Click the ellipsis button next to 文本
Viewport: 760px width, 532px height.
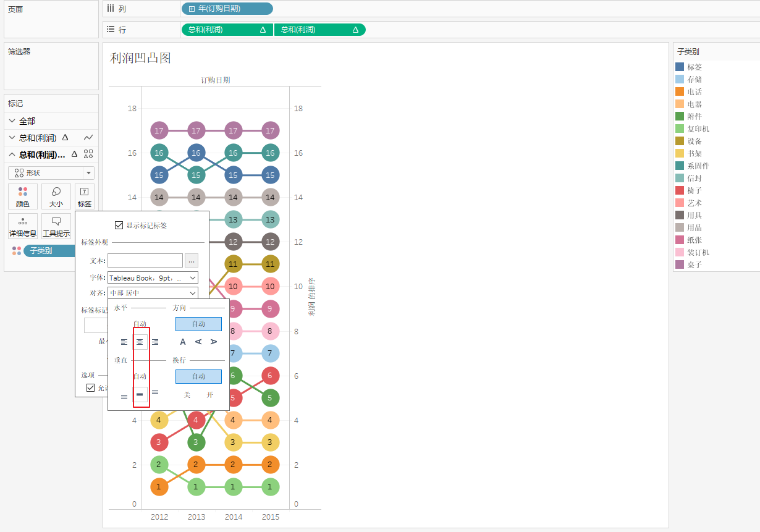click(x=192, y=261)
